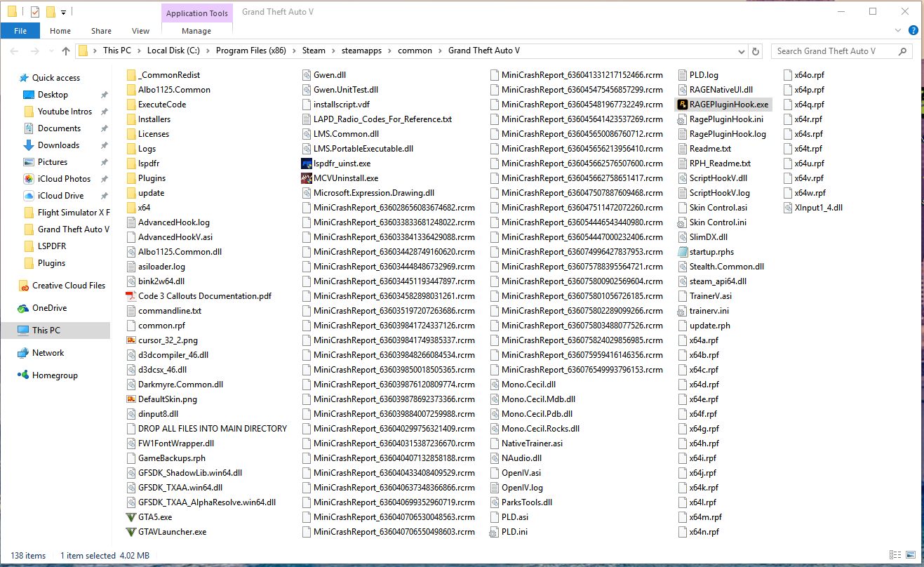Navigate to Local Disk (C:) in breadcrumb
This screenshot has height=567, width=924.
coord(173,51)
